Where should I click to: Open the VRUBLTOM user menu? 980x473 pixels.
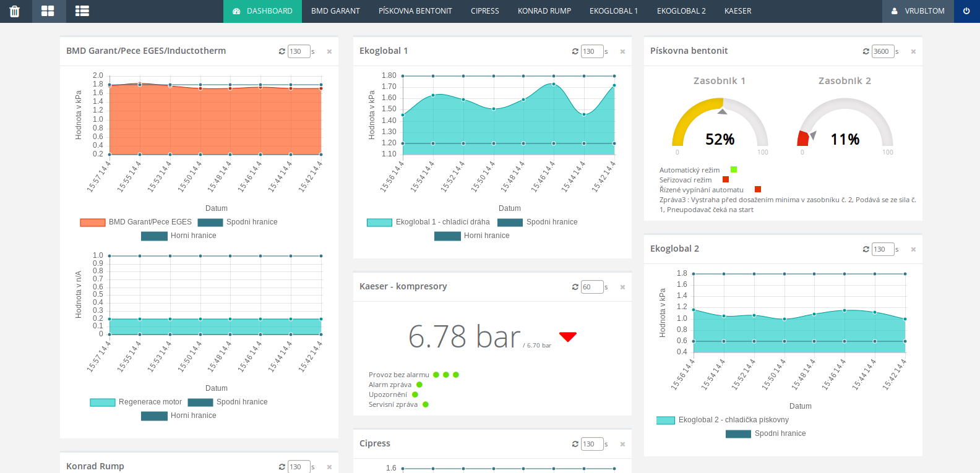coord(918,11)
